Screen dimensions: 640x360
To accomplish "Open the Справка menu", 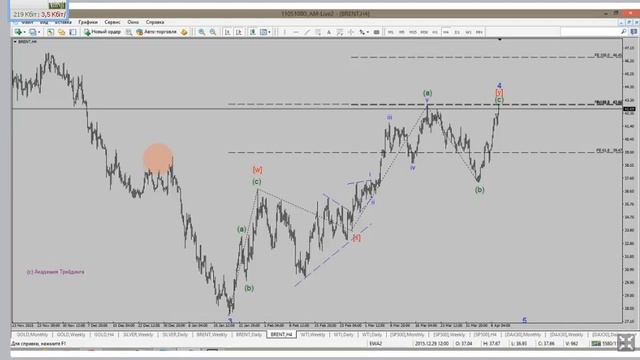I will pos(155,22).
